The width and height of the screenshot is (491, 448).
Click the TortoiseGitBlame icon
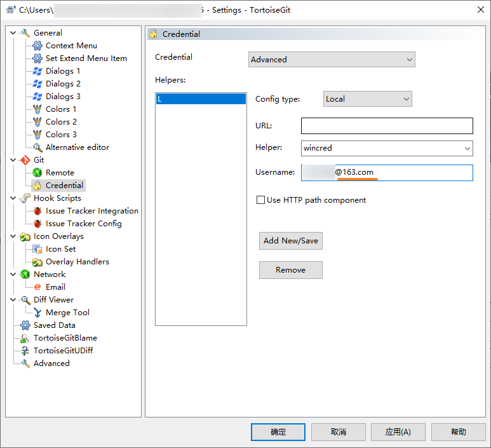point(25,338)
